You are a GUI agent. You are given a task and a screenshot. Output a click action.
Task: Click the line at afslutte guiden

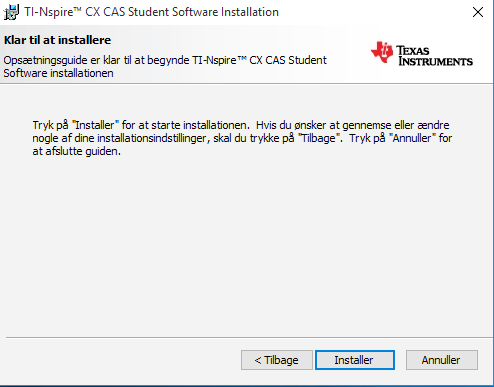(76, 151)
